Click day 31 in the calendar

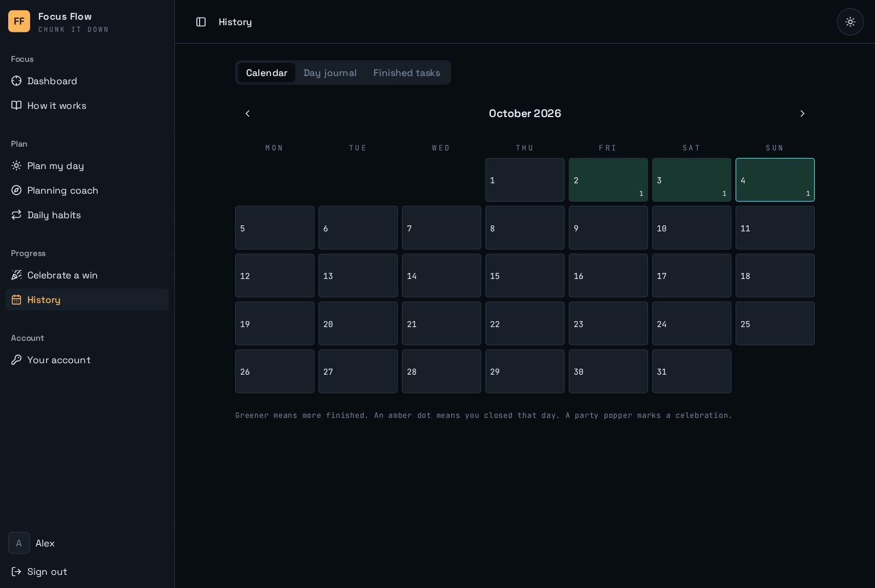[x=691, y=371]
